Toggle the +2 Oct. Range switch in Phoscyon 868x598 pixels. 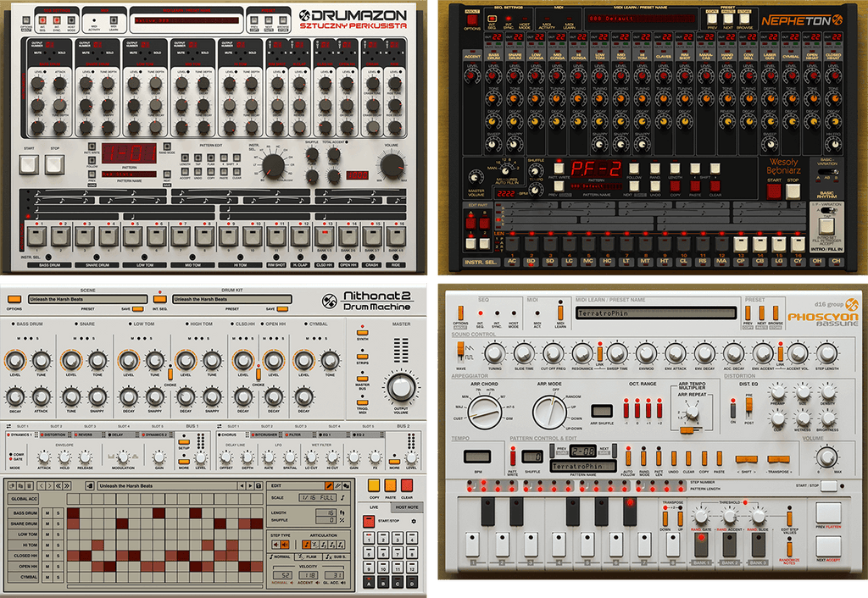(659, 409)
